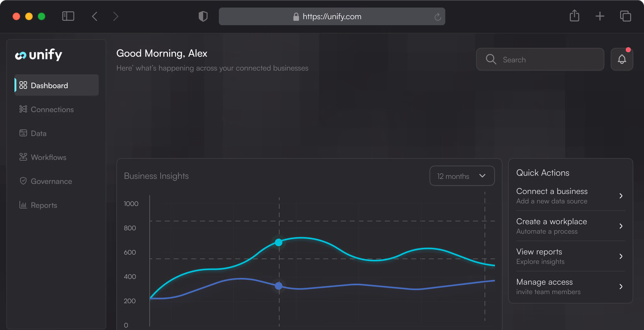Open the privacy shield icon
The height and width of the screenshot is (330, 644).
point(203,16)
